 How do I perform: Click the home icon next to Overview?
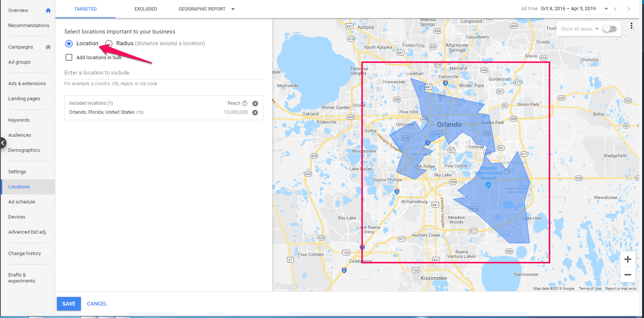tap(48, 11)
